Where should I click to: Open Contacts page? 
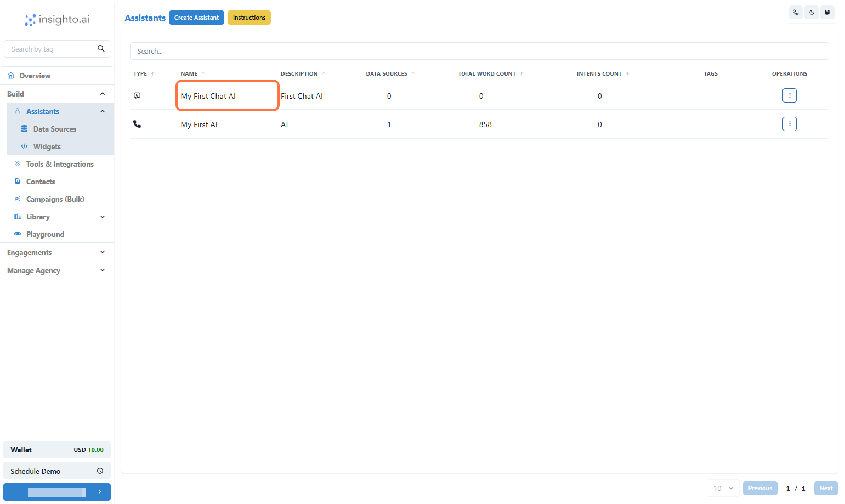pyautogui.click(x=41, y=182)
